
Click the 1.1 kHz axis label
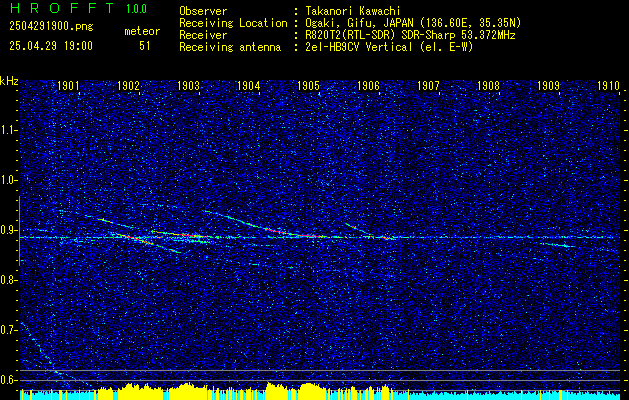coord(8,130)
